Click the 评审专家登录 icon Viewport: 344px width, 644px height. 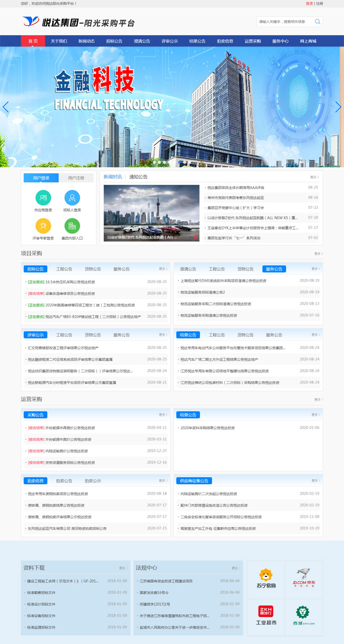click(43, 226)
